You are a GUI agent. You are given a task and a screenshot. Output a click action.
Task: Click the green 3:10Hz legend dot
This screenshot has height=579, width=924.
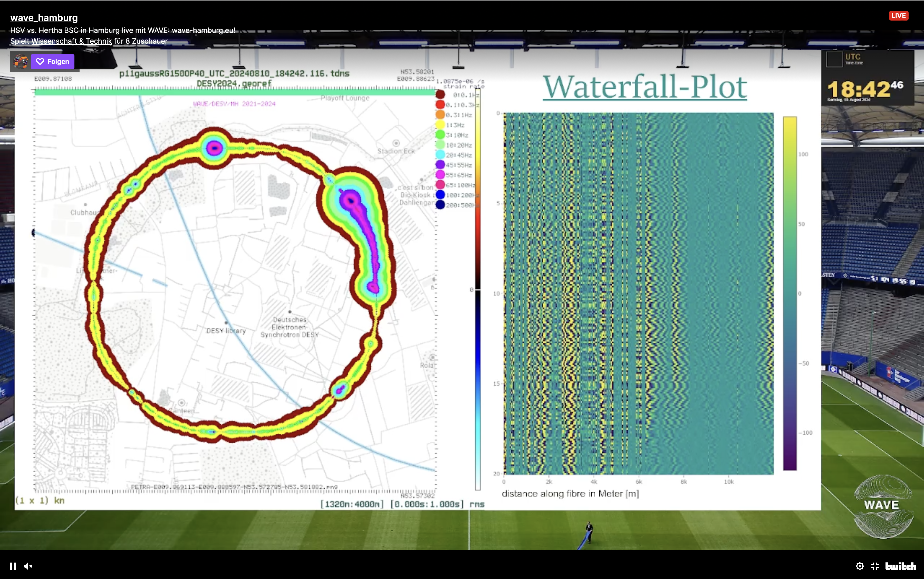[x=440, y=134]
